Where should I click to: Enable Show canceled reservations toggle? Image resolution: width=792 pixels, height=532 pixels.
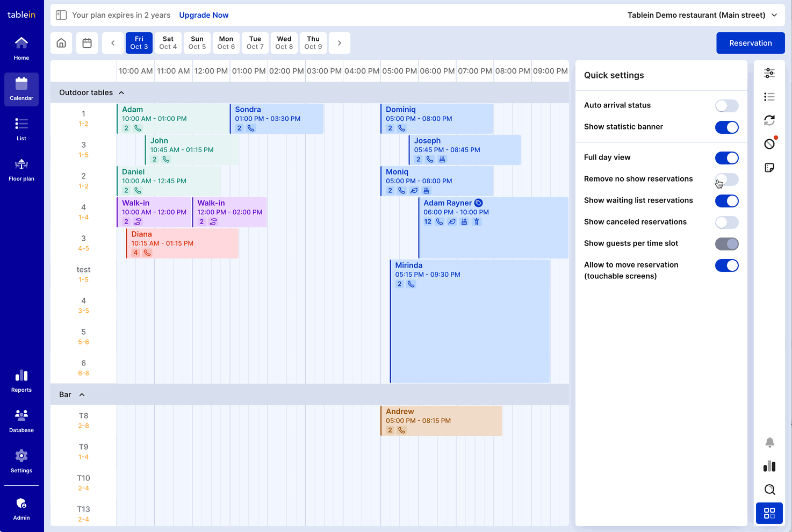click(x=726, y=222)
